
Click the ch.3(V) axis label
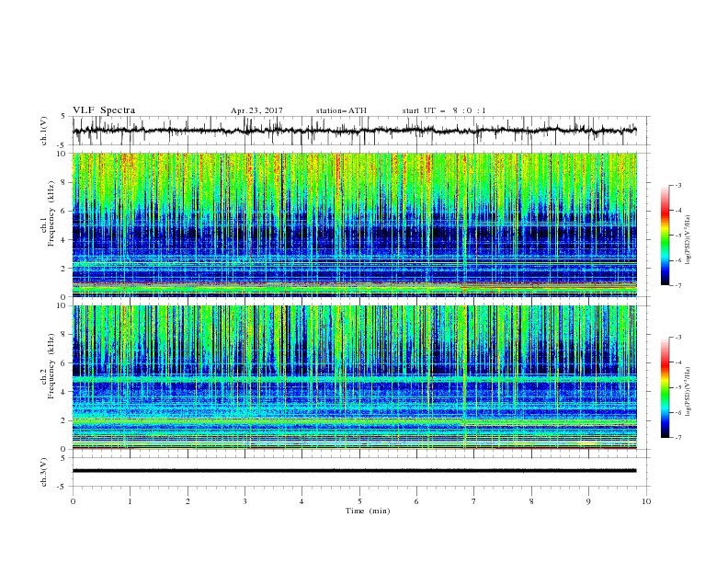click(44, 472)
